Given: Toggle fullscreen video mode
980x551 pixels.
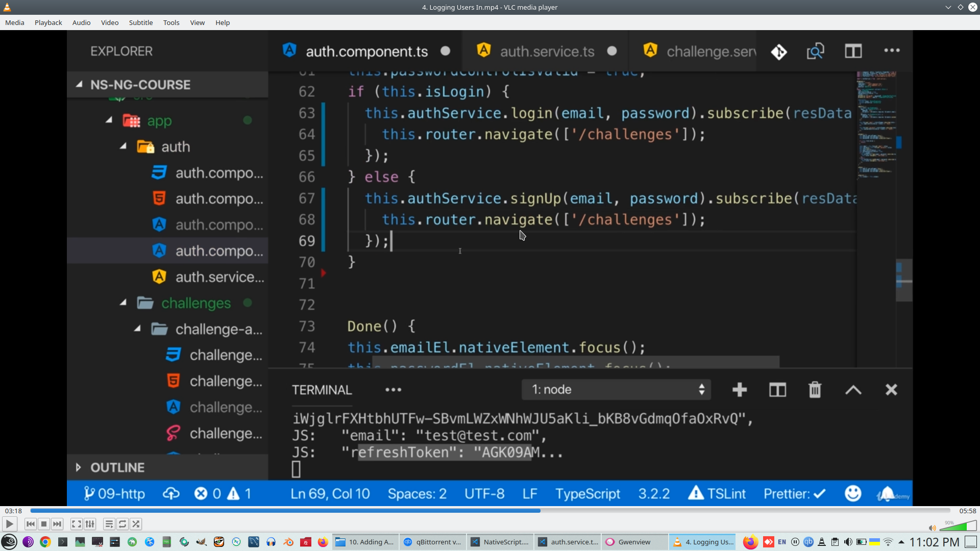Looking at the screenshot, I should point(76,524).
